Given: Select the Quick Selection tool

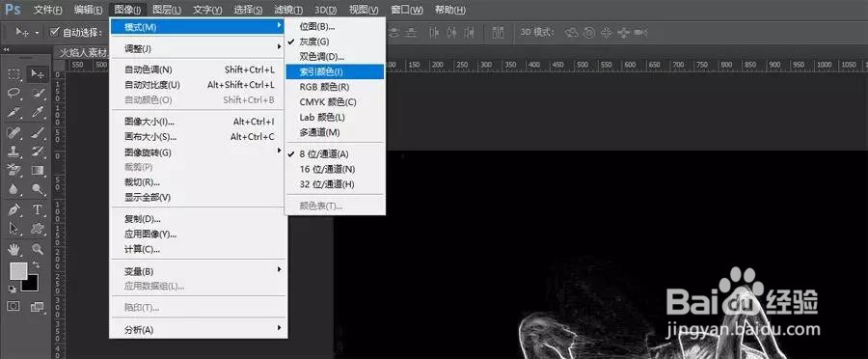Looking at the screenshot, I should coord(38,93).
